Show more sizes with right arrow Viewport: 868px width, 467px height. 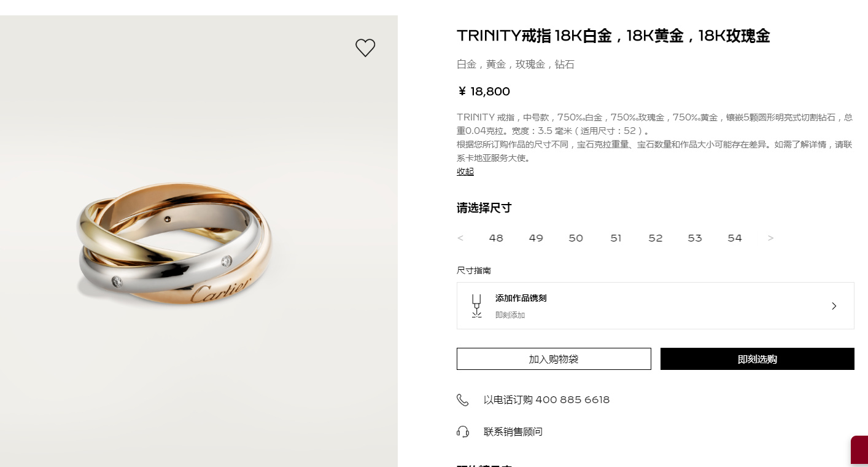(771, 238)
